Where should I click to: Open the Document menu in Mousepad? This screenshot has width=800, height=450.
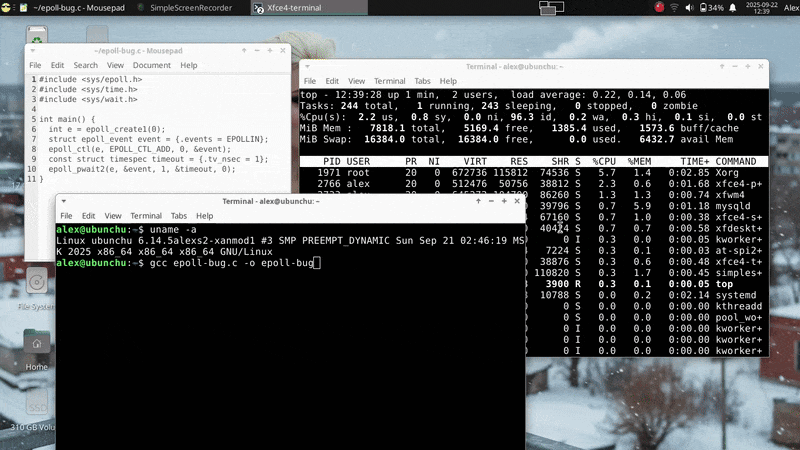point(152,65)
